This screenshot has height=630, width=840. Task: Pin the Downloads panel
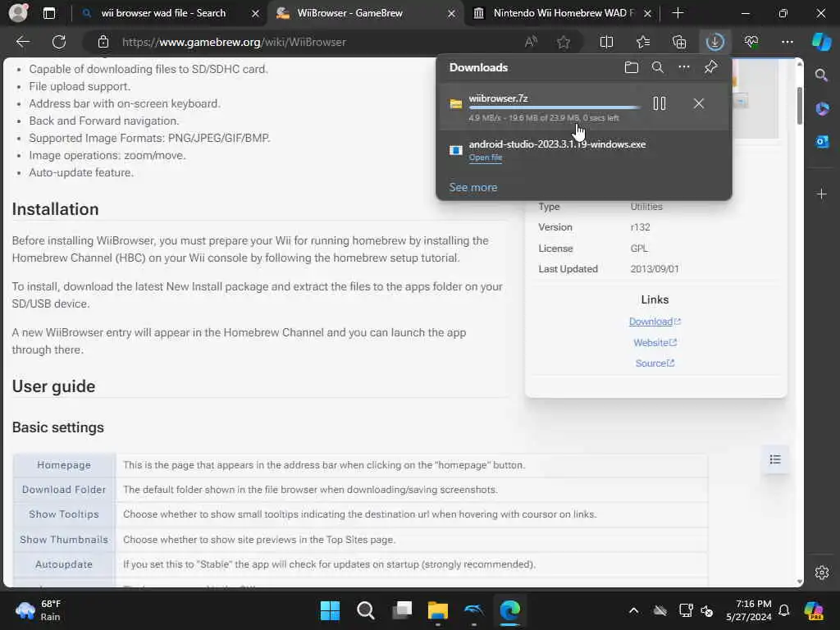(x=710, y=67)
